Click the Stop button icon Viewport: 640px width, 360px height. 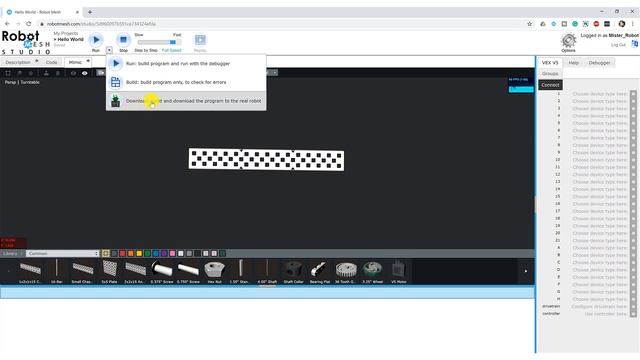click(123, 40)
